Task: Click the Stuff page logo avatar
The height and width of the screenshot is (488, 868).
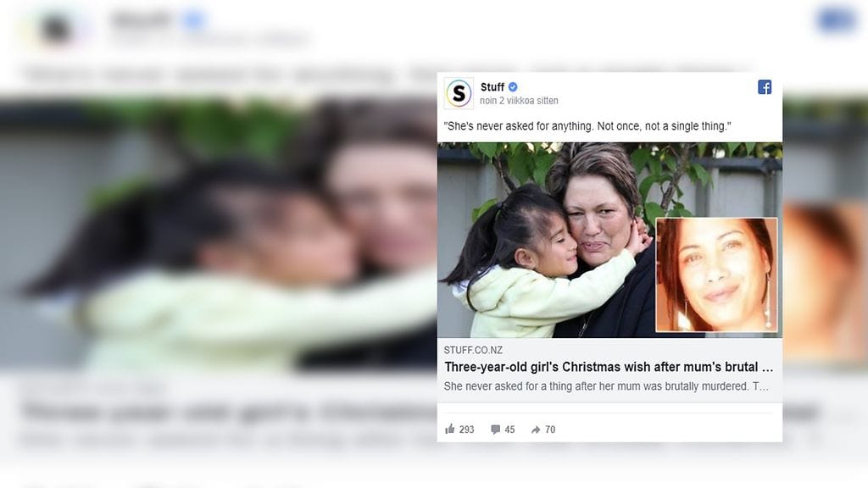Action: [459, 93]
